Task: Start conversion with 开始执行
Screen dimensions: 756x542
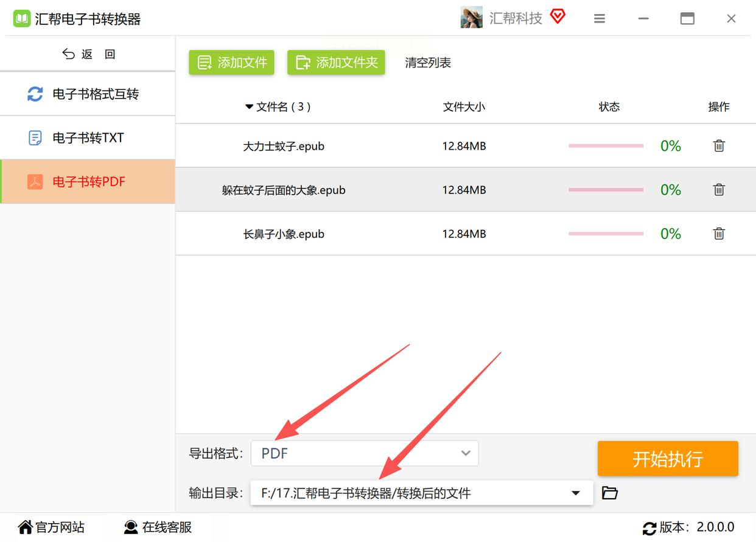Action: 668,459
